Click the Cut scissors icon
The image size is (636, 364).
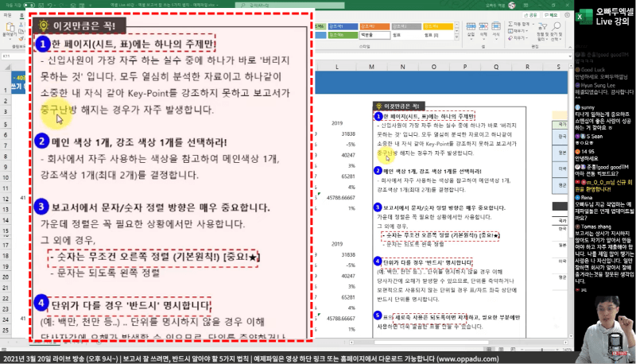click(x=21, y=25)
